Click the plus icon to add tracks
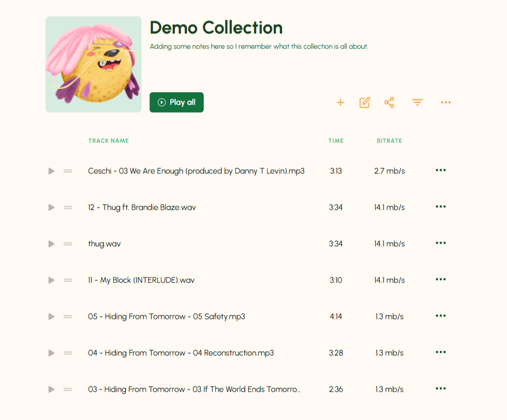The image size is (507, 420). [x=340, y=103]
